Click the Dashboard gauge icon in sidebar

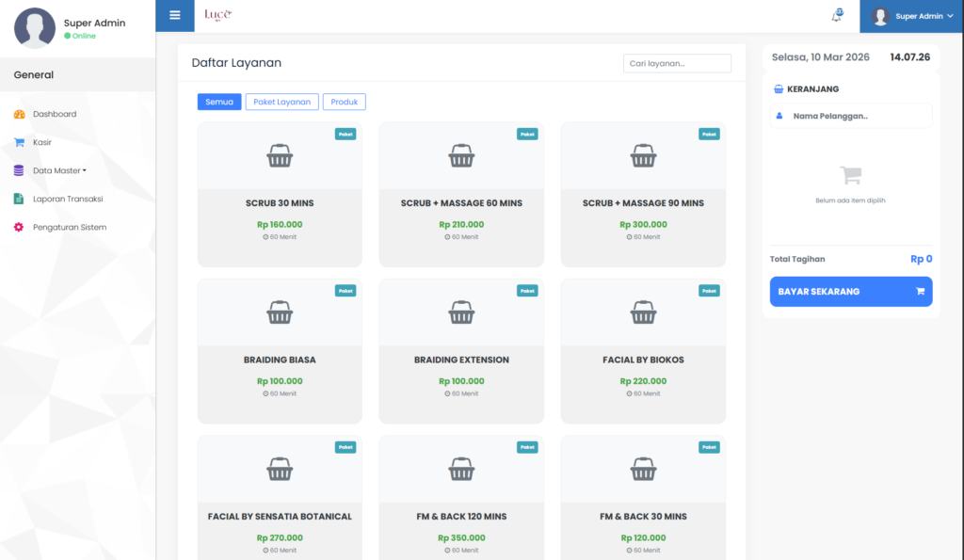(19, 114)
